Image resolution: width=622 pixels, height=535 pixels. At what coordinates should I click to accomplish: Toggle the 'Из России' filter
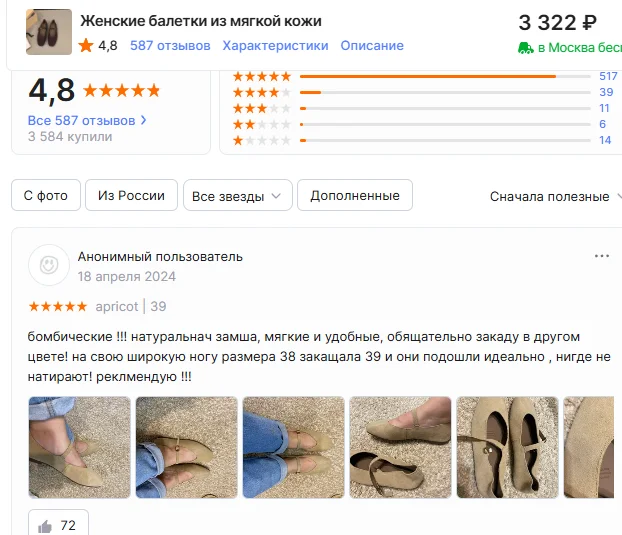(131, 195)
